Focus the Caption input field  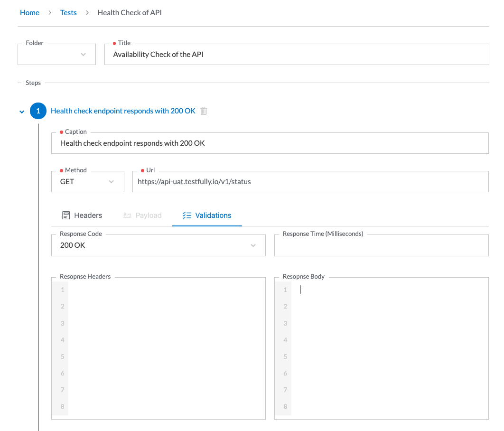[270, 143]
